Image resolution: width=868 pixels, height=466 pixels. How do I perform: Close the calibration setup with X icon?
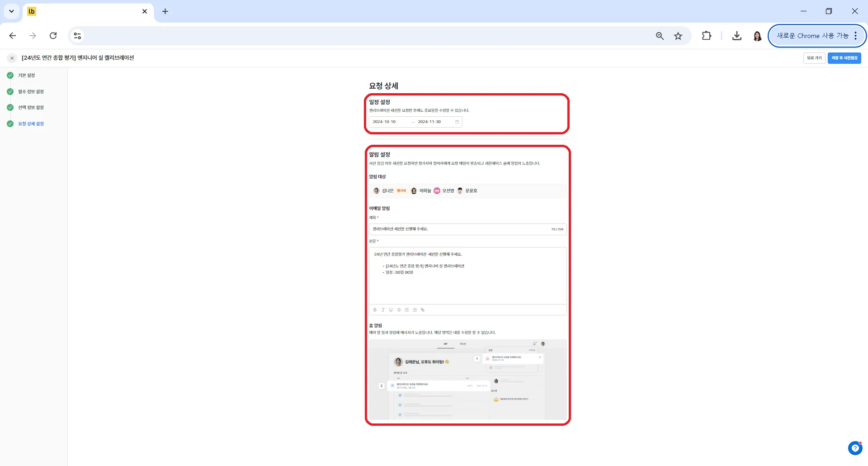coord(12,58)
